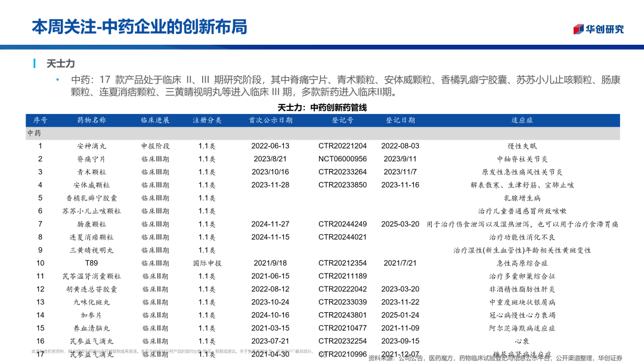This screenshot has width=644, height=363.
Task: Select registration number CTR20233850
Action: tap(342, 185)
